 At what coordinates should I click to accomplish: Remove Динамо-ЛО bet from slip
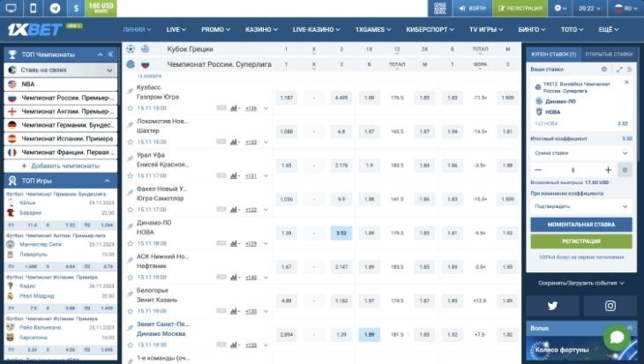click(626, 83)
